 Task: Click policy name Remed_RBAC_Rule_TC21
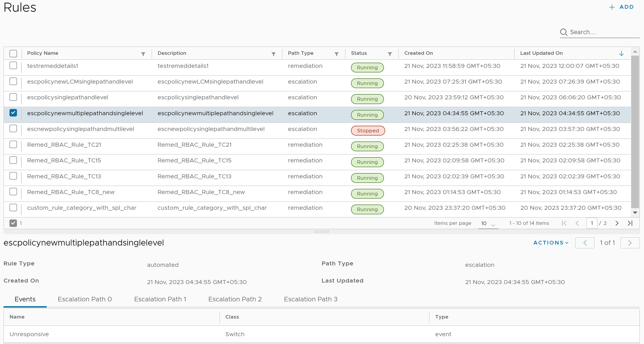[64, 145]
